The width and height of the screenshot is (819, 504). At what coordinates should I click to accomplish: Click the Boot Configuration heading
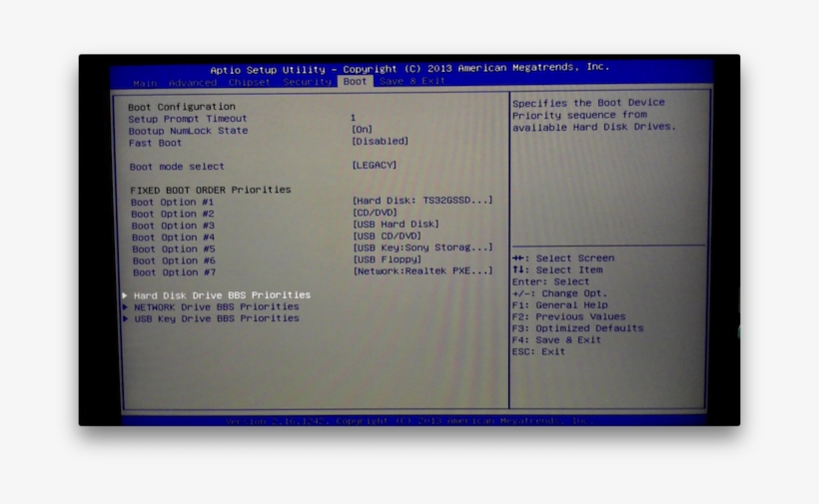tap(182, 107)
